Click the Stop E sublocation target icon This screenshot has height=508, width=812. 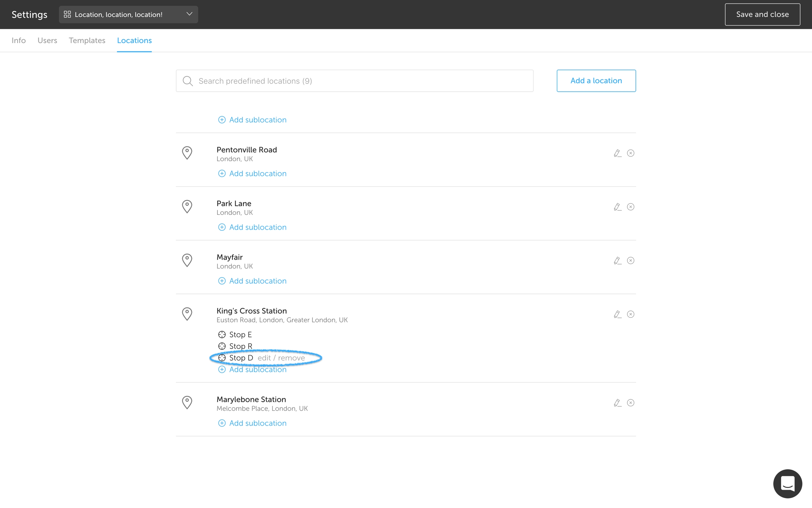click(222, 334)
